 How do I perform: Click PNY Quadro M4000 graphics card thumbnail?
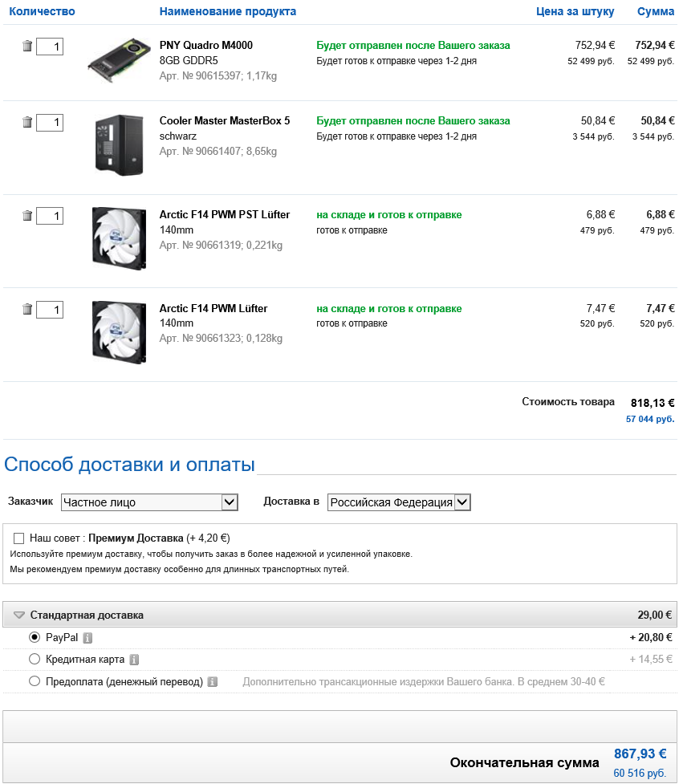tap(119, 57)
